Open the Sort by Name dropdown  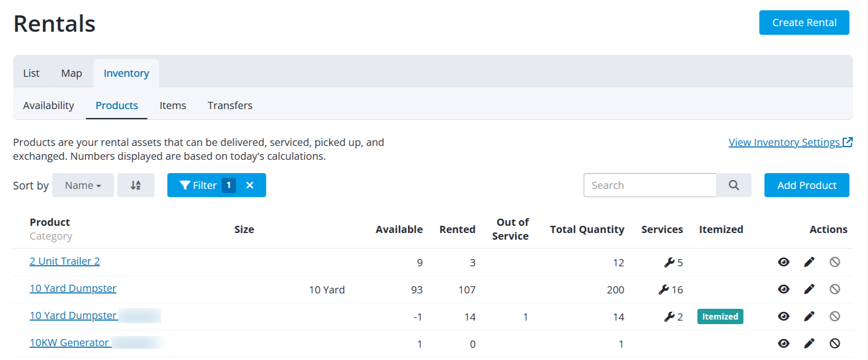pos(83,185)
